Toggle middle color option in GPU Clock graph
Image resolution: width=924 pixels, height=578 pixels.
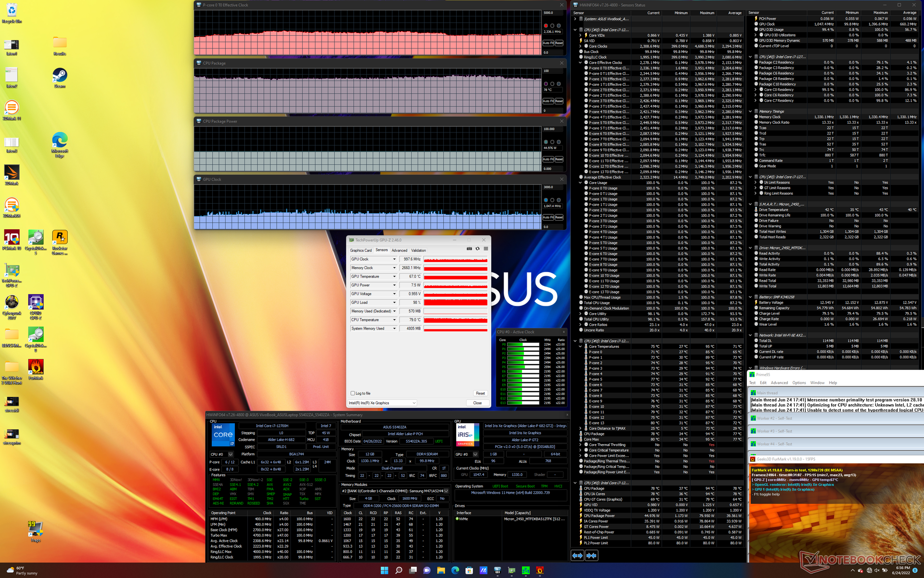pos(552,200)
